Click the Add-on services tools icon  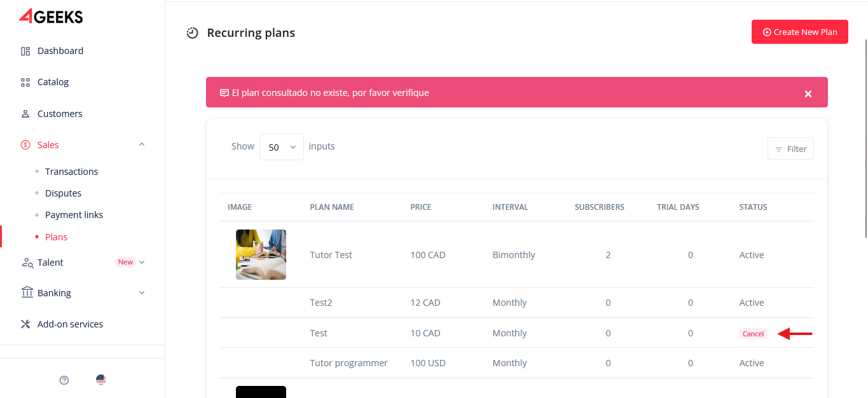click(x=25, y=324)
